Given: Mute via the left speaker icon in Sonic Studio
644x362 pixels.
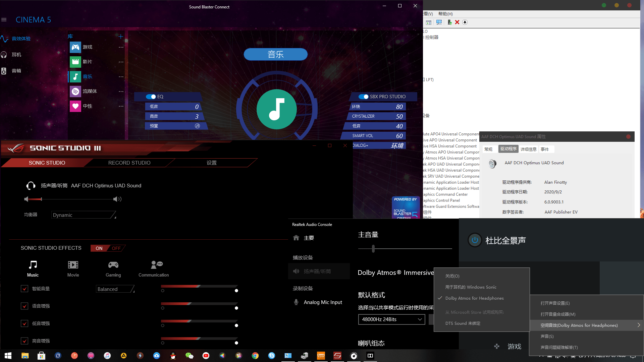Looking at the screenshot, I should click(26, 199).
